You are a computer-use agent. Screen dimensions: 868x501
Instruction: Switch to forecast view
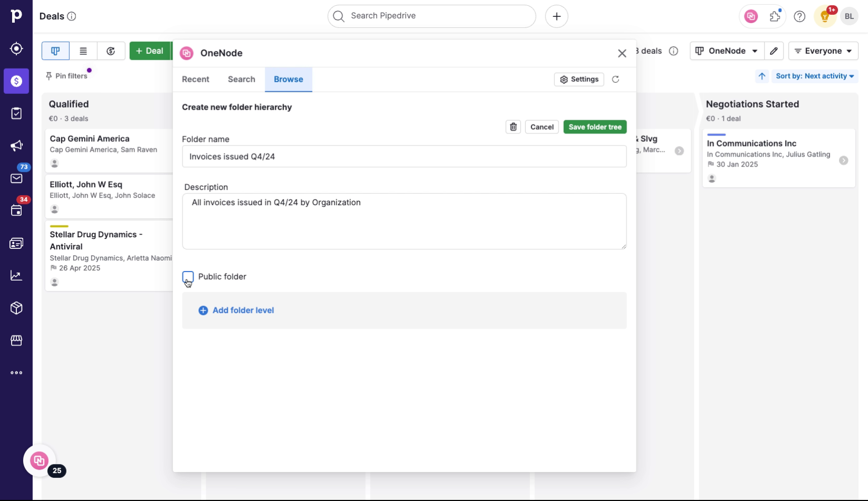(x=111, y=51)
